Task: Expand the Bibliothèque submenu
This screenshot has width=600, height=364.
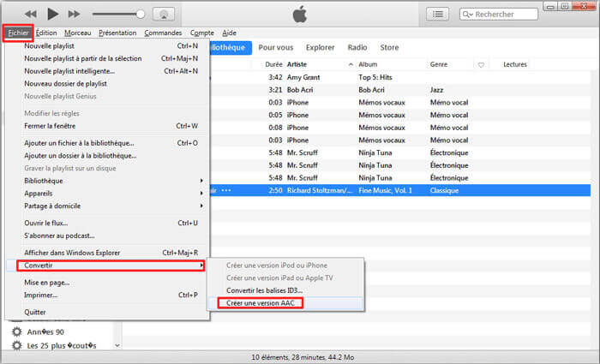Action: [x=111, y=181]
